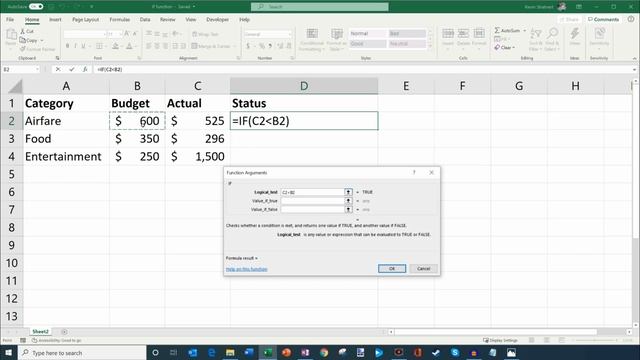Viewport: 640px width, 360px height.
Task: Click the taskbar search box
Action: [82, 353]
